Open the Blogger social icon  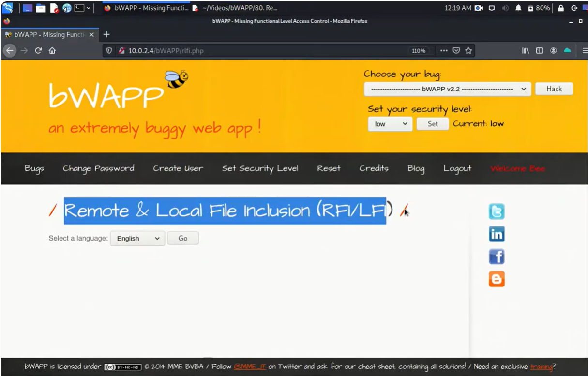pos(497,279)
